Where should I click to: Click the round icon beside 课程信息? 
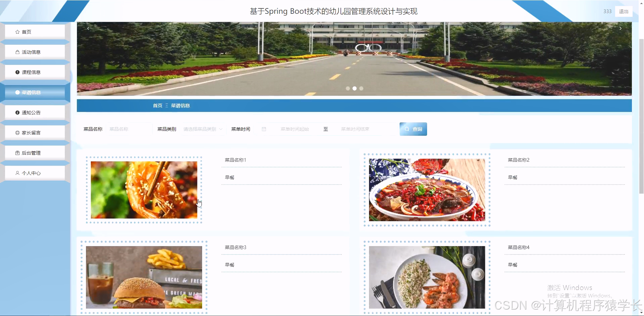(17, 72)
